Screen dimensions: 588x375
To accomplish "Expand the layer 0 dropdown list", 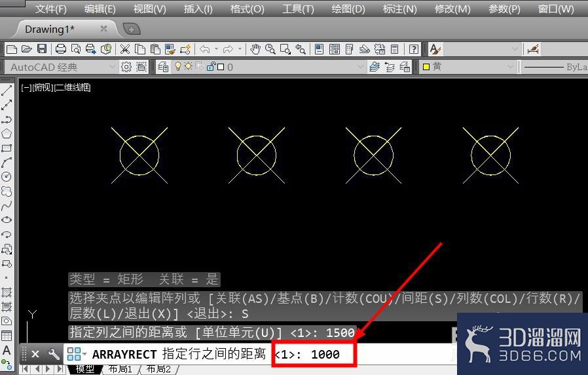I will coord(360,67).
